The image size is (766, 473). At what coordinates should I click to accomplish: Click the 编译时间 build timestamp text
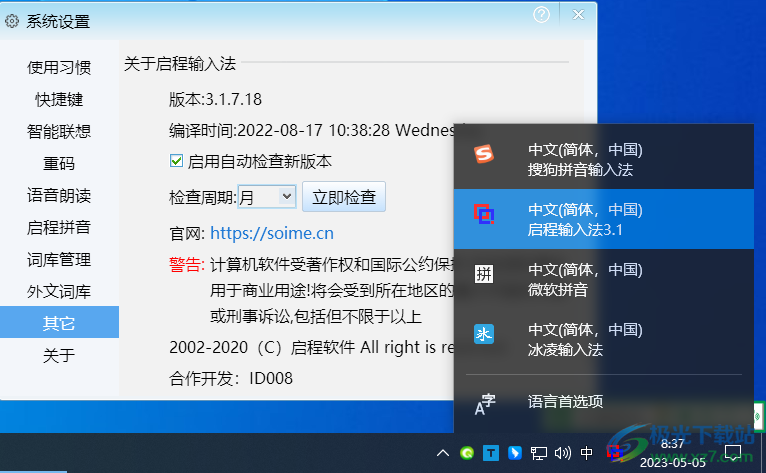tap(311, 130)
